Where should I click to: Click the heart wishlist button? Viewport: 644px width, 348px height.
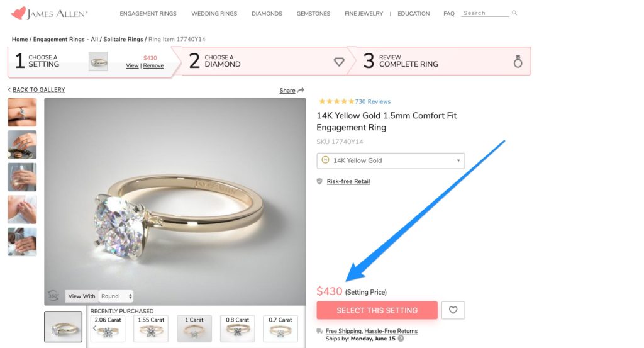point(453,310)
